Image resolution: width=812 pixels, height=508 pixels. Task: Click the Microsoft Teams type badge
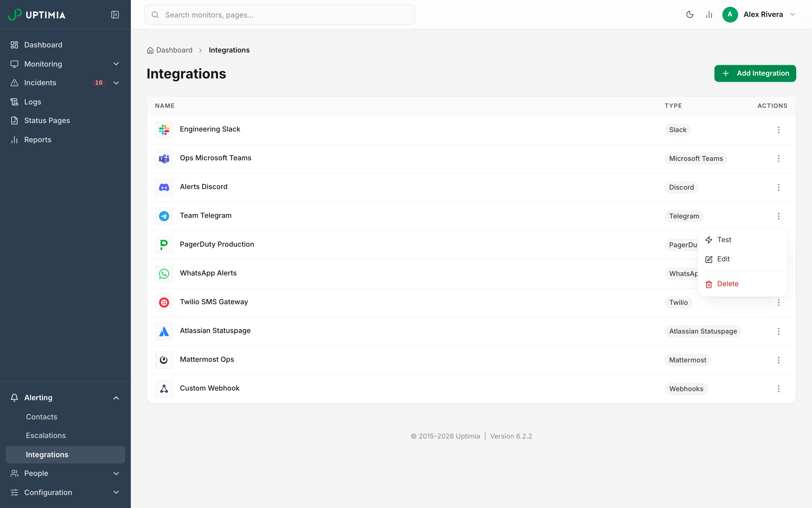click(696, 159)
